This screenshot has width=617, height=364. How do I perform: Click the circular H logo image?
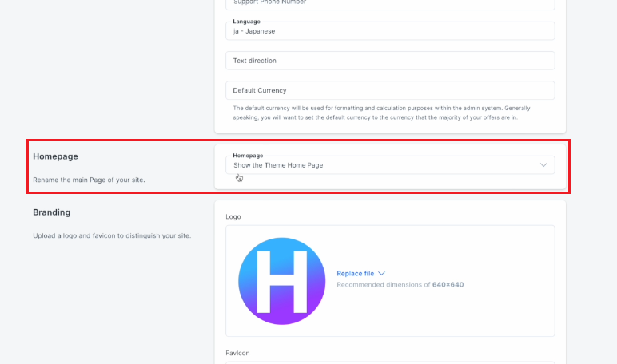pyautogui.click(x=282, y=281)
